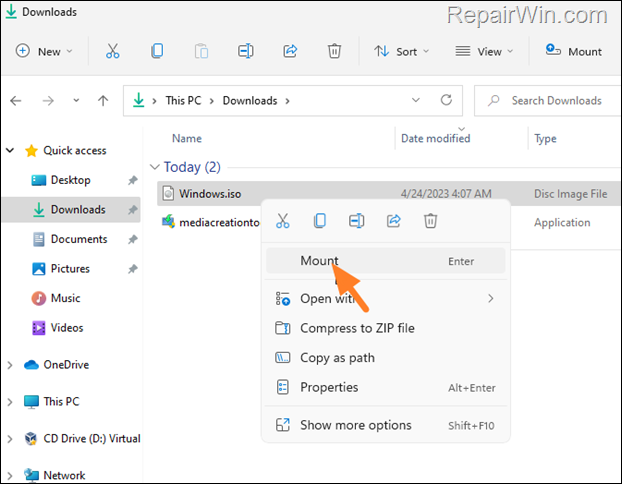Click the Mount button in the toolbar
The height and width of the screenshot is (484, 622).
[573, 52]
